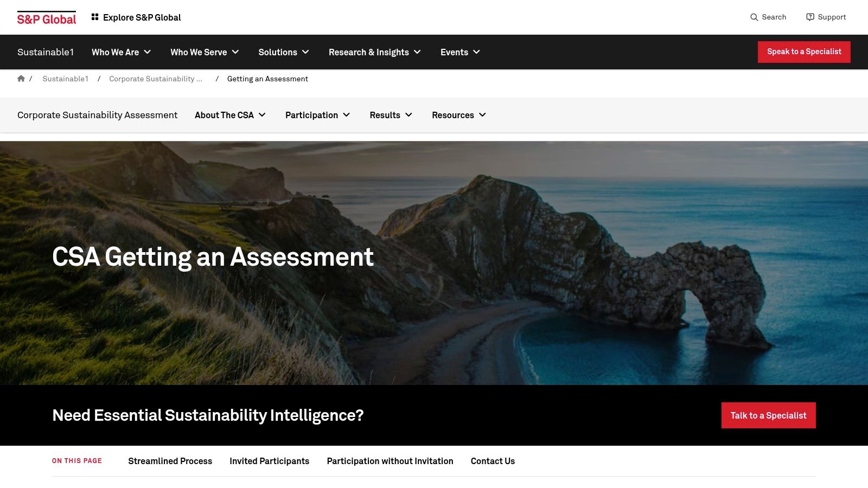
Task: Click the Search magnifier icon
Action: [x=754, y=17]
